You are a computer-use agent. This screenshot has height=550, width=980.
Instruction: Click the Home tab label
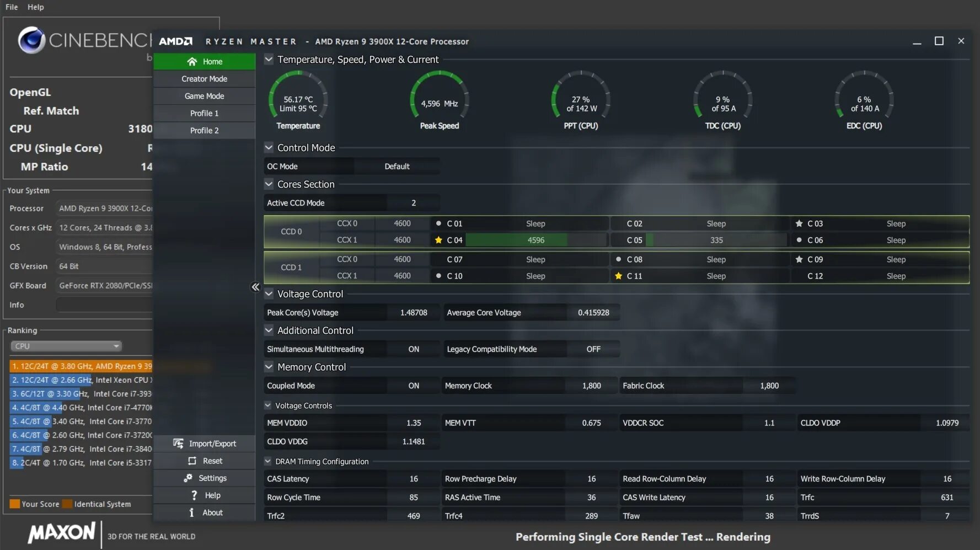point(212,62)
